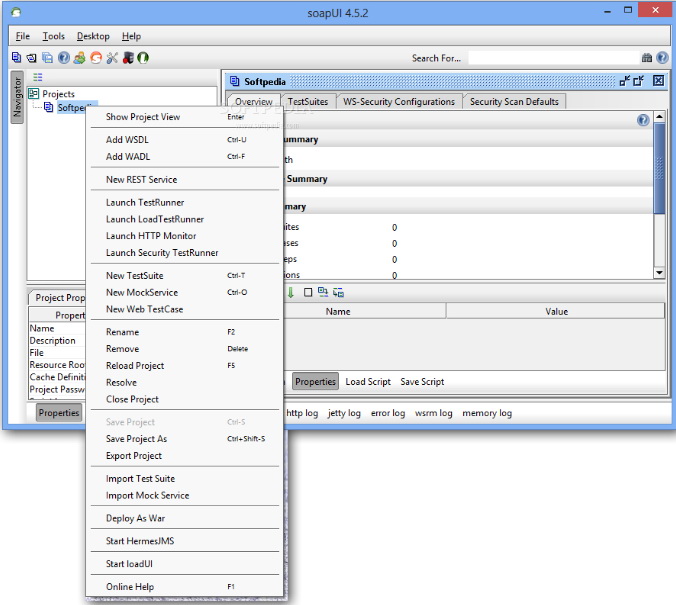Open the Security Scan Defaults tab
This screenshot has height=605, width=676.
[x=514, y=102]
